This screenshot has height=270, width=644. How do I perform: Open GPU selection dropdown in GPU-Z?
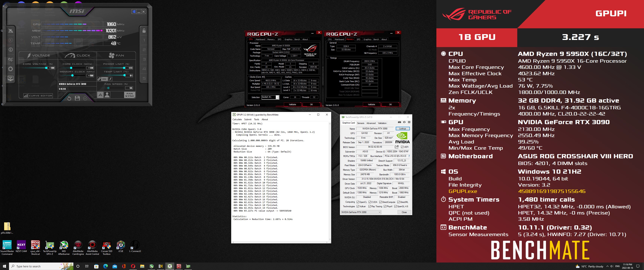(361, 212)
